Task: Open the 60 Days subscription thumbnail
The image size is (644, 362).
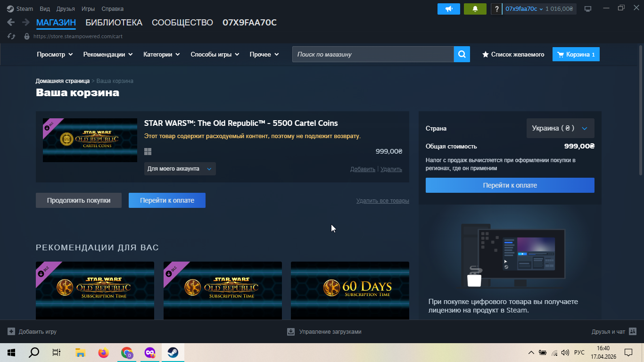Action: [350, 291]
